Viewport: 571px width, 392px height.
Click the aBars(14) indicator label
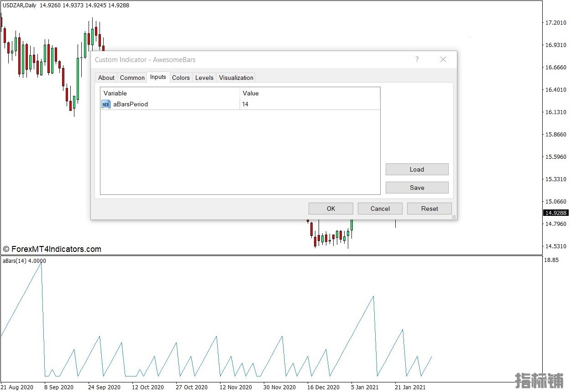pyautogui.click(x=24, y=261)
